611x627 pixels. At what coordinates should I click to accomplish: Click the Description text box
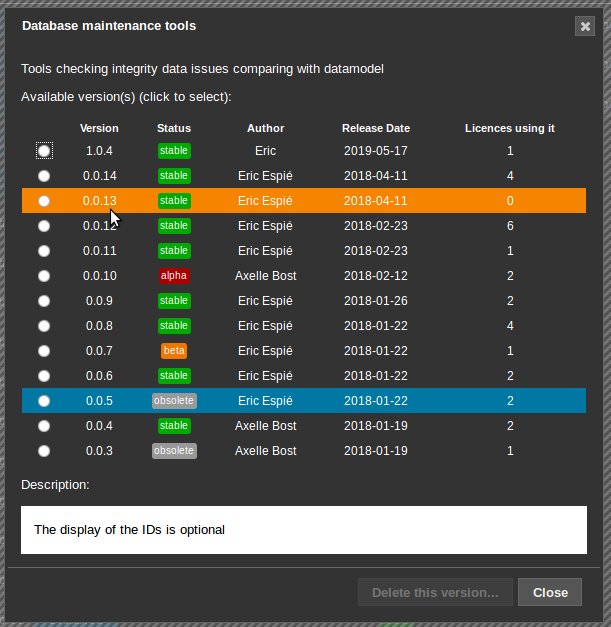pyautogui.click(x=304, y=530)
